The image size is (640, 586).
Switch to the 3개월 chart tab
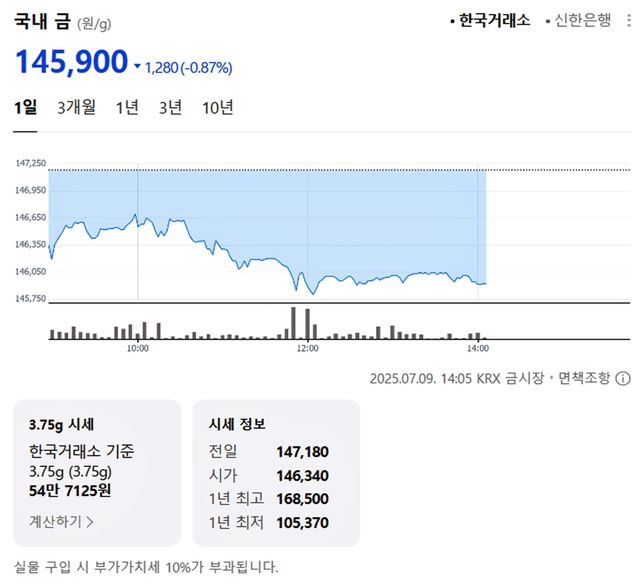[77, 108]
